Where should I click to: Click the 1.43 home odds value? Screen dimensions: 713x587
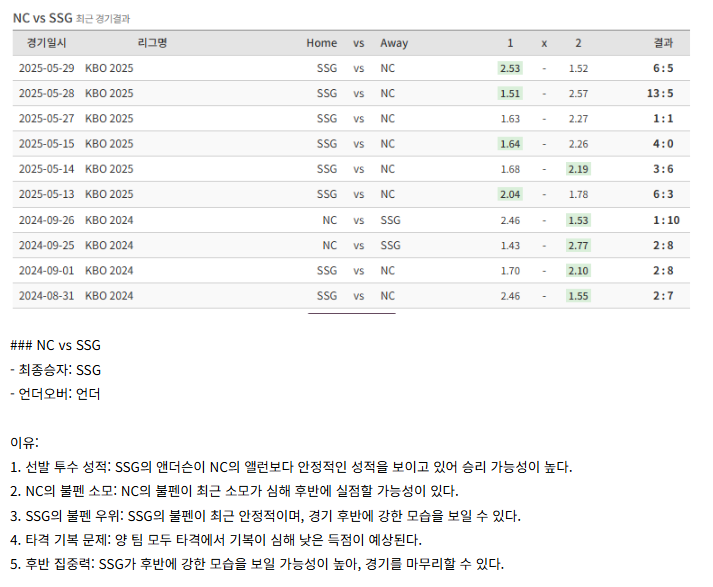510,246
